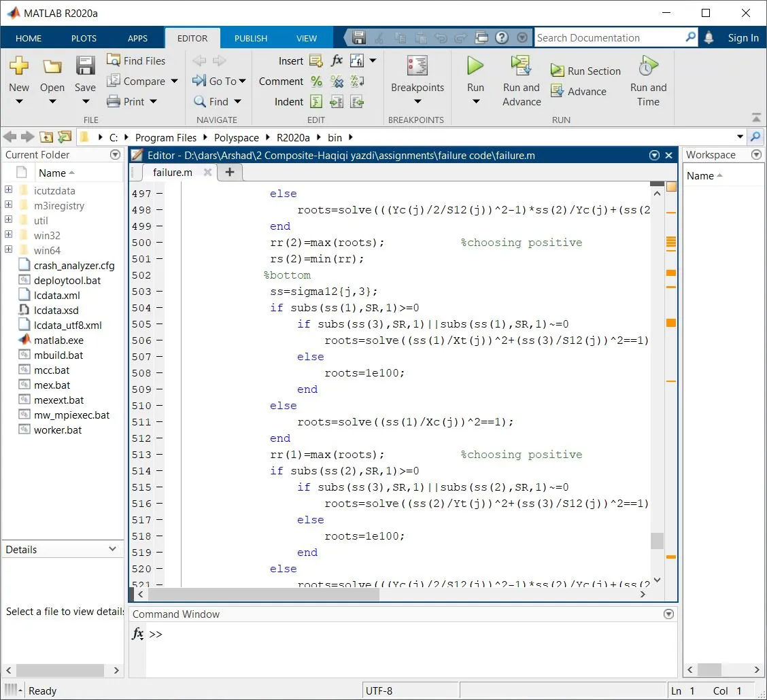Click the Run and Time icon
This screenshot has height=700, width=767.
648,67
